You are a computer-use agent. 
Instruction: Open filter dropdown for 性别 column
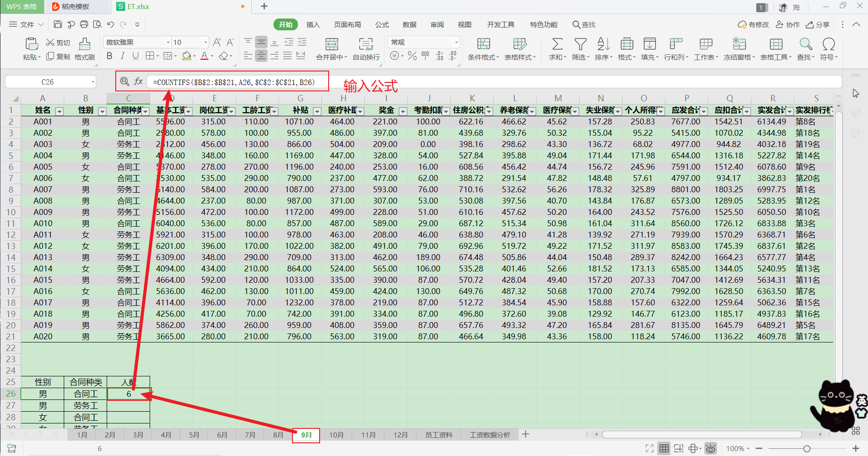coord(102,111)
